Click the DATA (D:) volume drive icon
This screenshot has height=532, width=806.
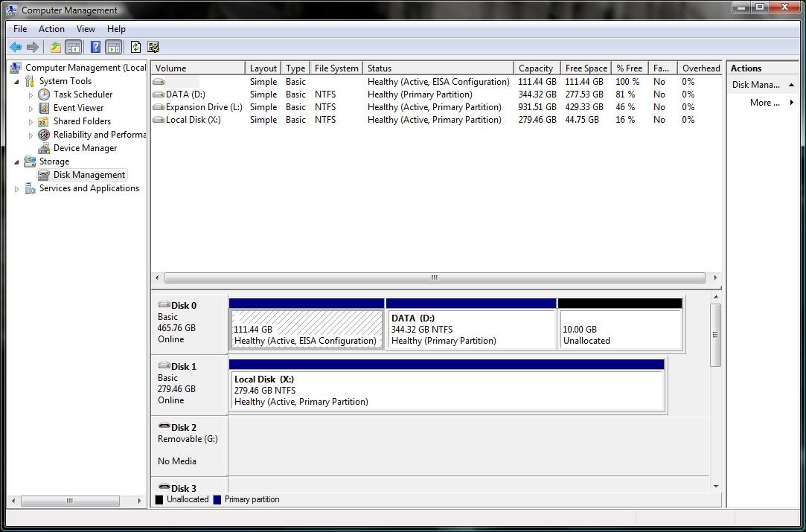159,94
